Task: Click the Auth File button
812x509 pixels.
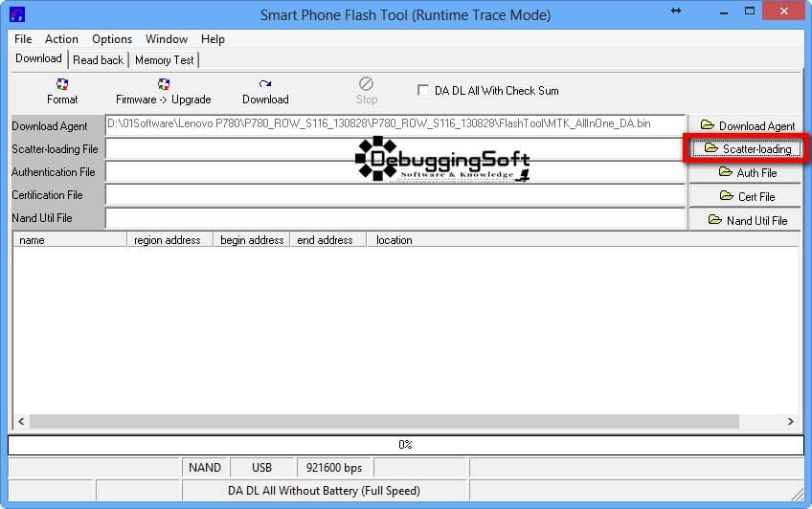Action: [746, 173]
